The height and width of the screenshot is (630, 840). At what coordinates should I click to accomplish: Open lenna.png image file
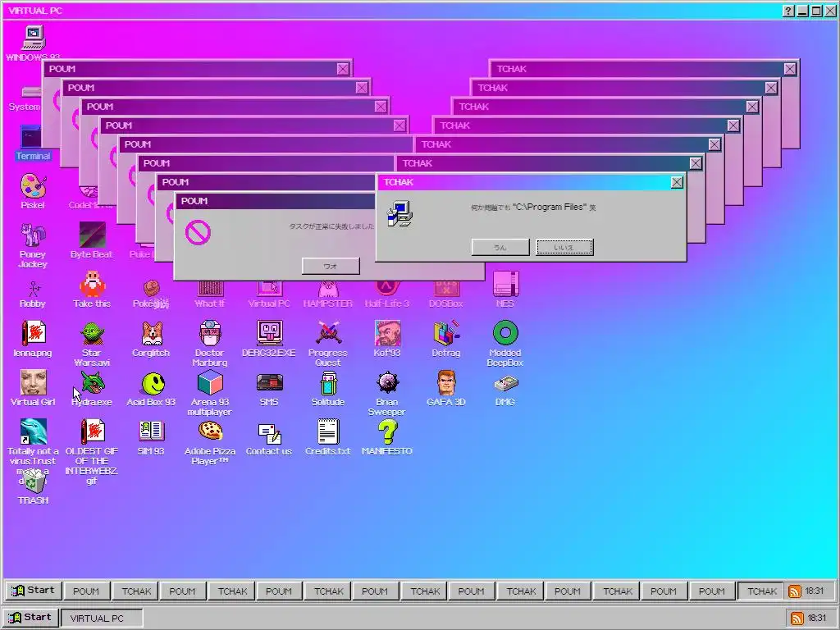[x=33, y=333]
